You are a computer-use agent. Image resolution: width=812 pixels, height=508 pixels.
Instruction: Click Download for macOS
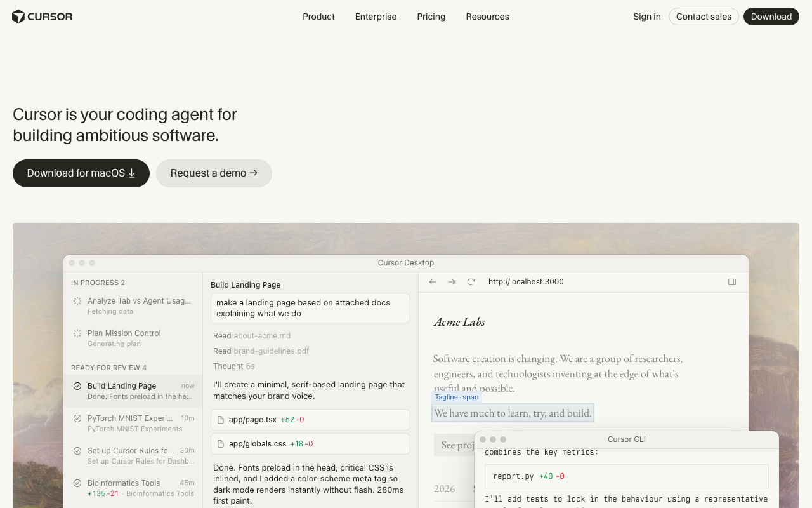(x=81, y=173)
